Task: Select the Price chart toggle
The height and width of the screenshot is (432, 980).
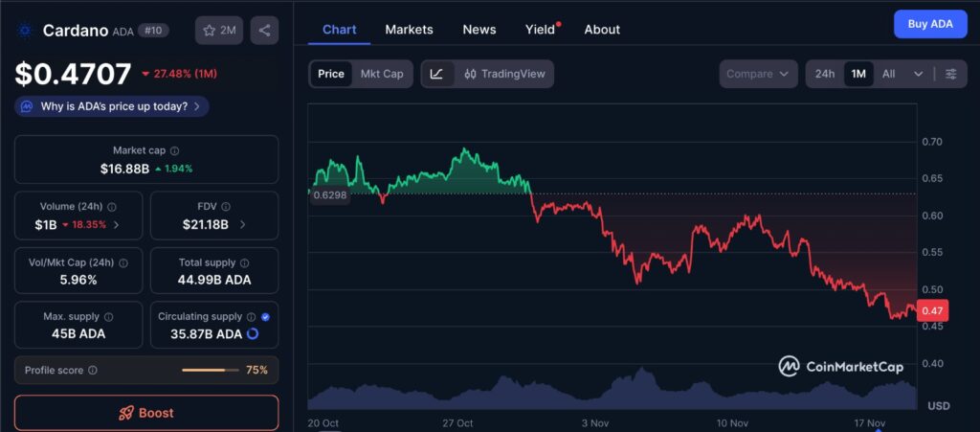Action: click(x=330, y=74)
